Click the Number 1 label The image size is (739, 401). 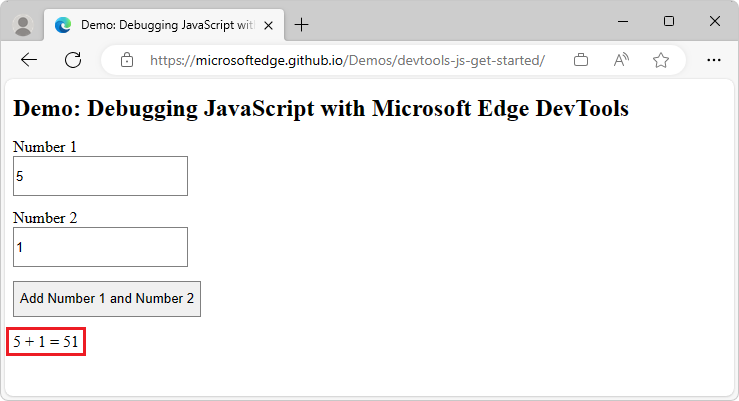45,147
